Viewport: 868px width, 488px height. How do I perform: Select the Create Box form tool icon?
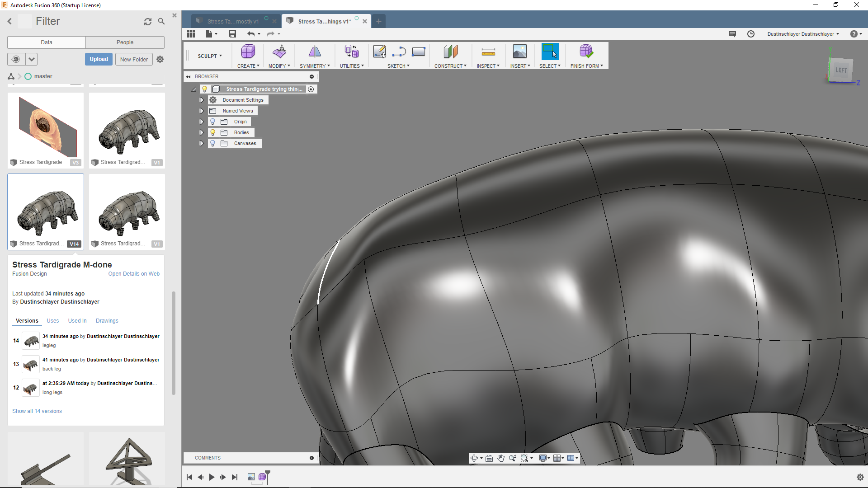coord(248,52)
